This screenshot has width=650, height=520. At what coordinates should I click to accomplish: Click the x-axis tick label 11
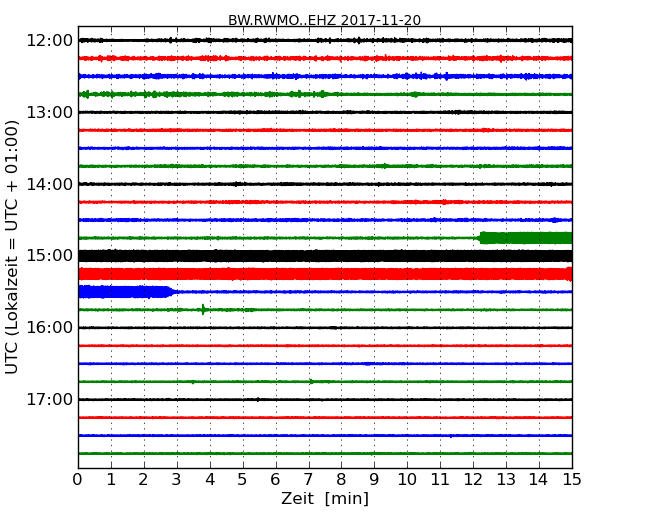pos(440,479)
